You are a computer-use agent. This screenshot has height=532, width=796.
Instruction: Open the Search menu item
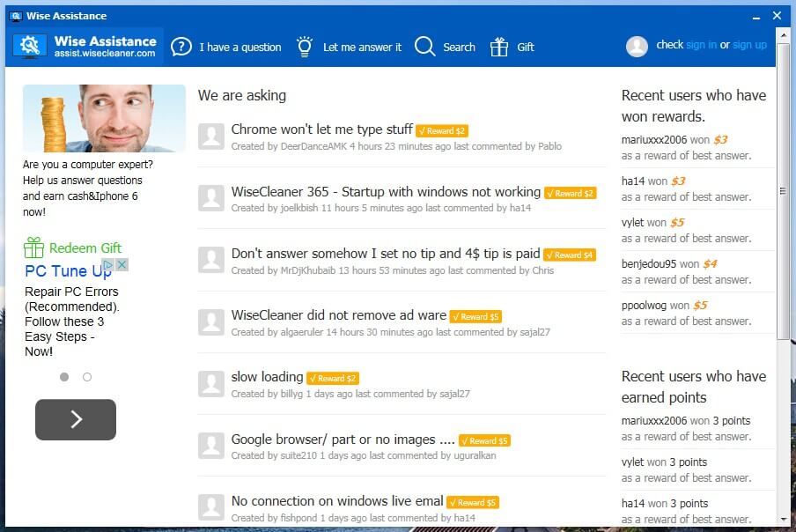tap(459, 48)
